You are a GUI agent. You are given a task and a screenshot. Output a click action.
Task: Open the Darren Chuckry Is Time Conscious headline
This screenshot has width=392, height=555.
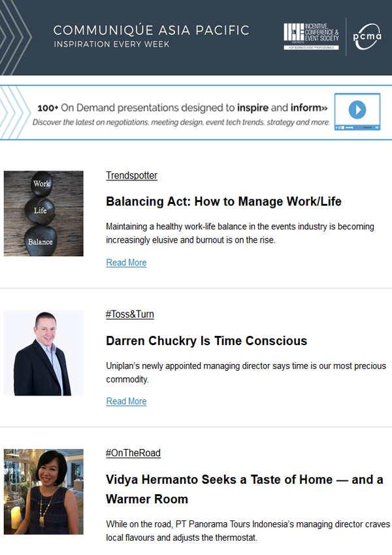coord(206,341)
